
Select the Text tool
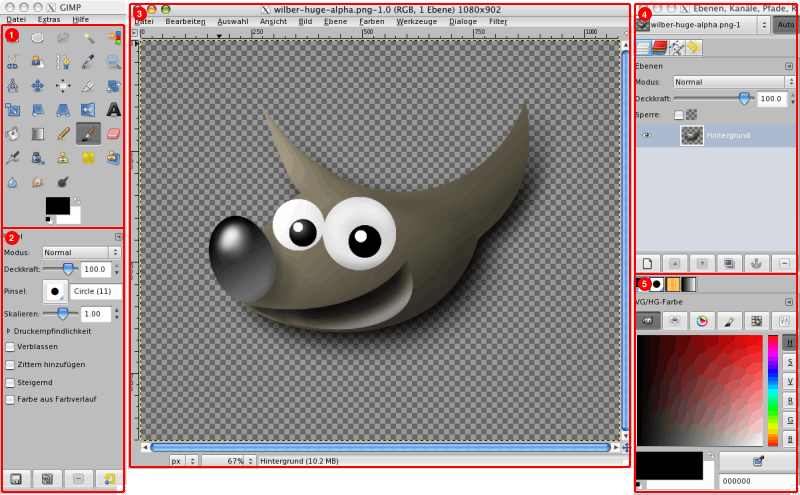tap(113, 109)
